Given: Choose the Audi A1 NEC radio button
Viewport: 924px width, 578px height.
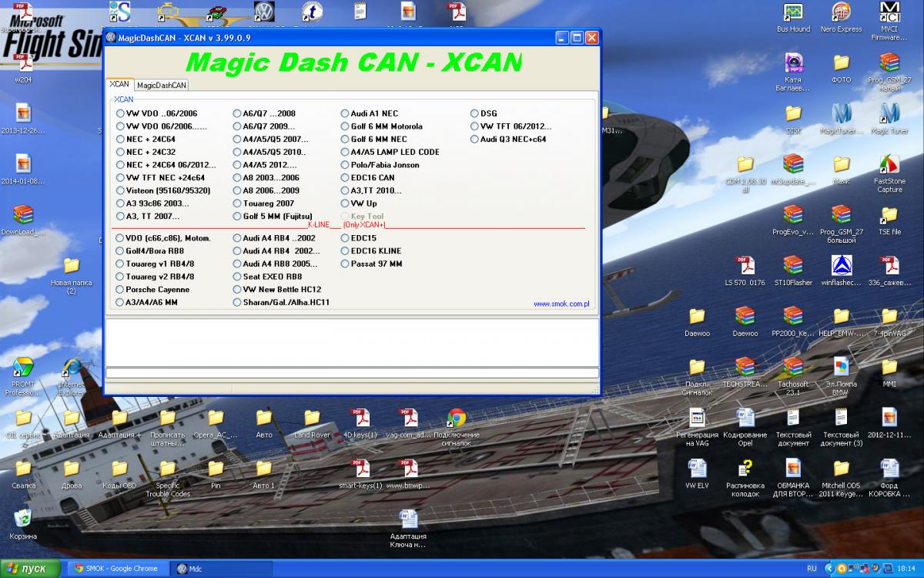Looking at the screenshot, I should tap(345, 113).
